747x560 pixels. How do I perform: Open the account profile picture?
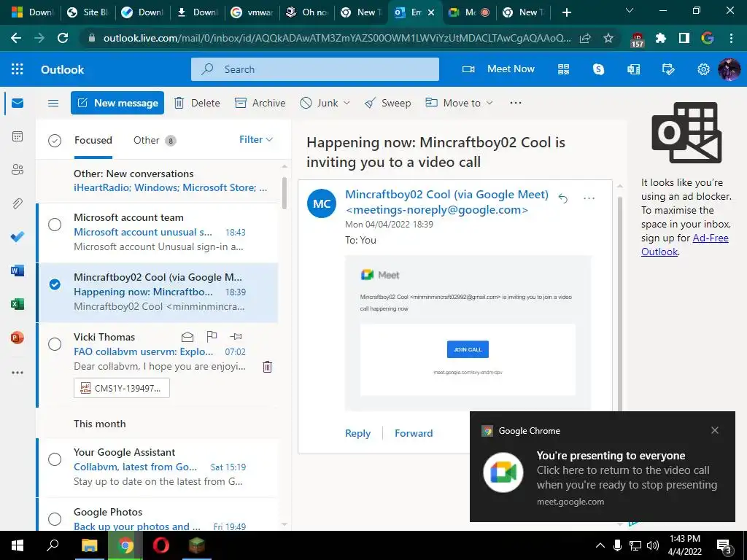[729, 69]
